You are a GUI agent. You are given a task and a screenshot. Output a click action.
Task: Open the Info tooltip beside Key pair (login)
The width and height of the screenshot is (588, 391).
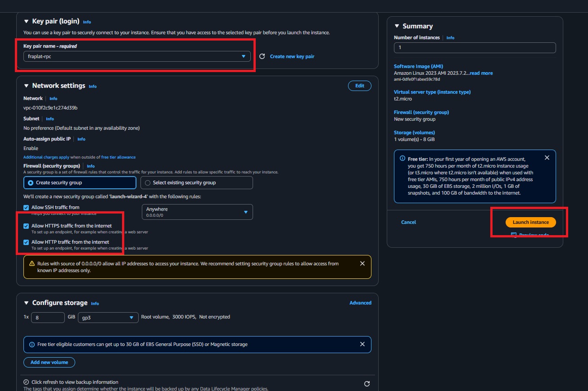pos(87,22)
